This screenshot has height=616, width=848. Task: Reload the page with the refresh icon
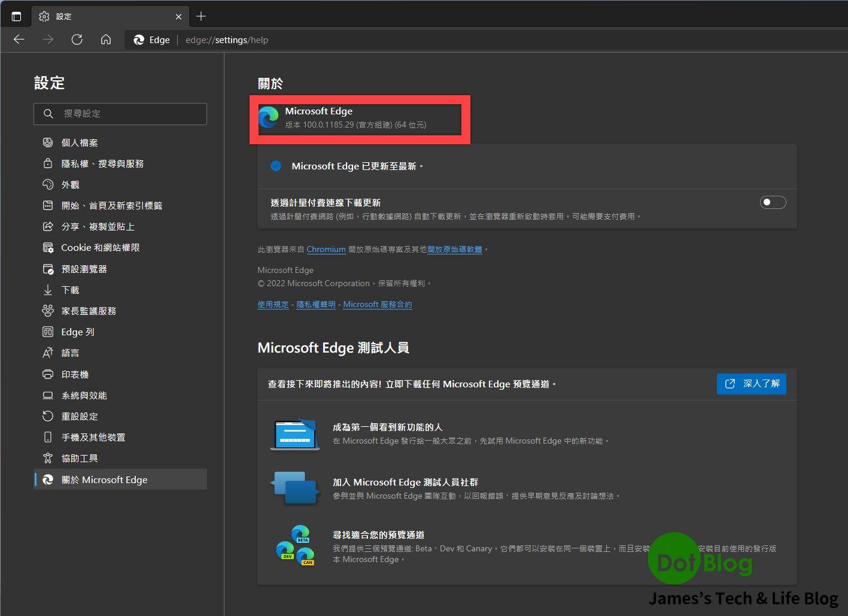pyautogui.click(x=77, y=40)
